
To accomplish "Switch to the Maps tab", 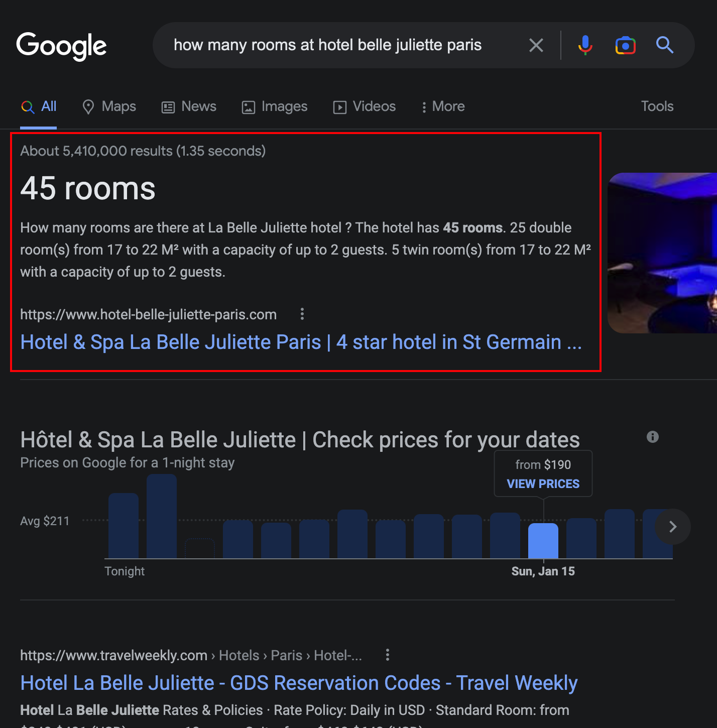I will (x=109, y=106).
